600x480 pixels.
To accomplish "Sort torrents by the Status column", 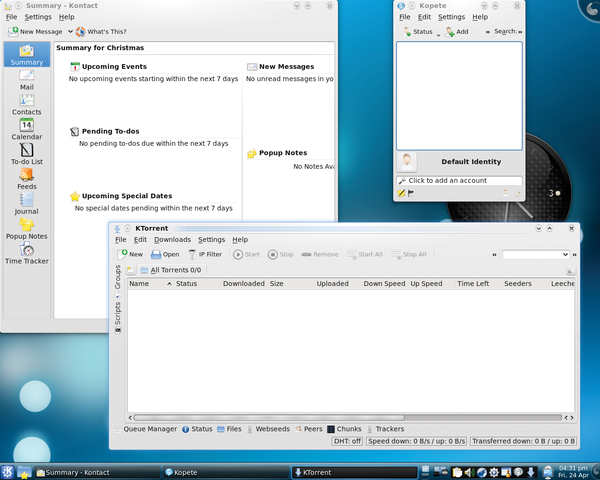I will pyautogui.click(x=197, y=284).
